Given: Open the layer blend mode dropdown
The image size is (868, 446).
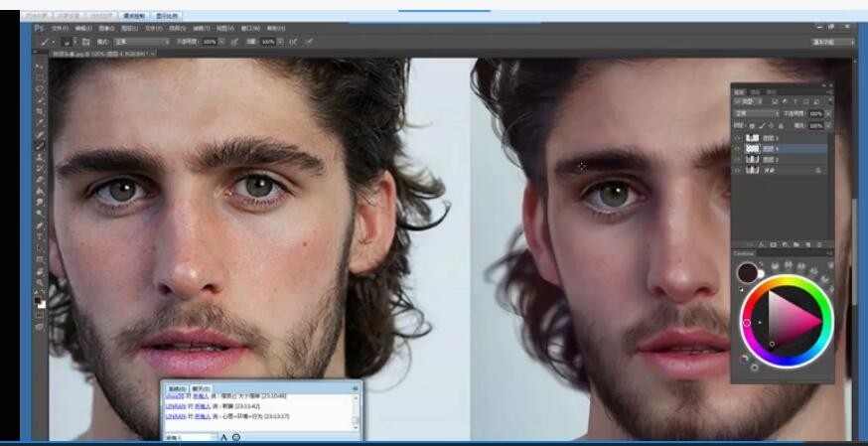Looking at the screenshot, I should click(756, 113).
